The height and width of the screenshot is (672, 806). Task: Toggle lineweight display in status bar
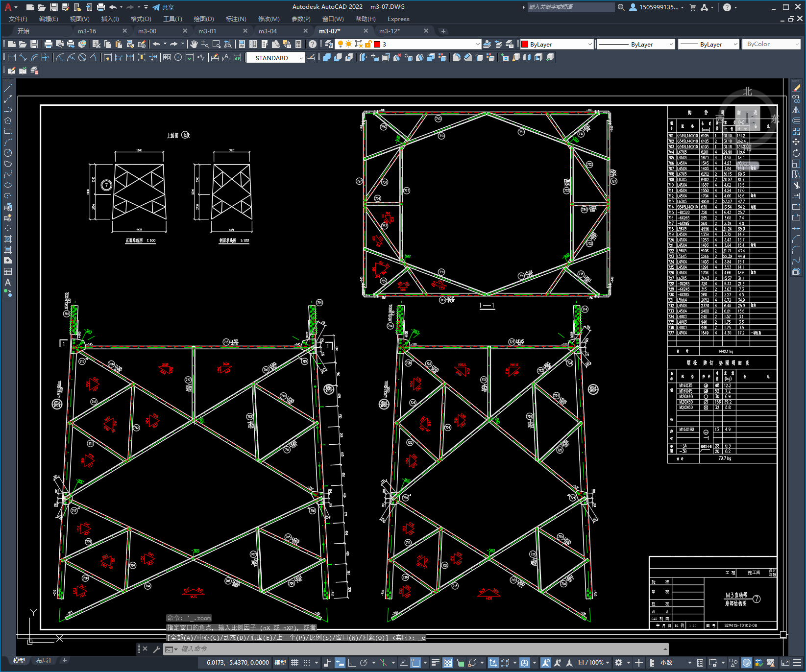click(435, 663)
